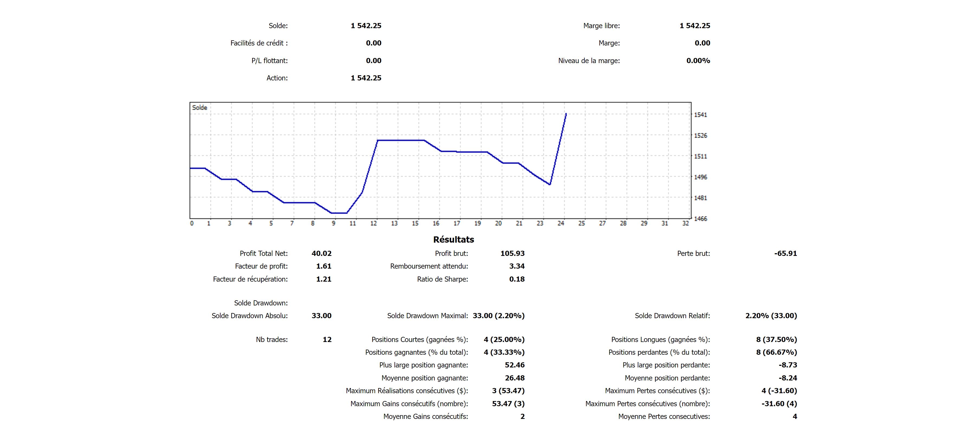Click the Positions perdantes value 8 (66.67%)
The width and height of the screenshot is (980, 430).
tap(776, 352)
